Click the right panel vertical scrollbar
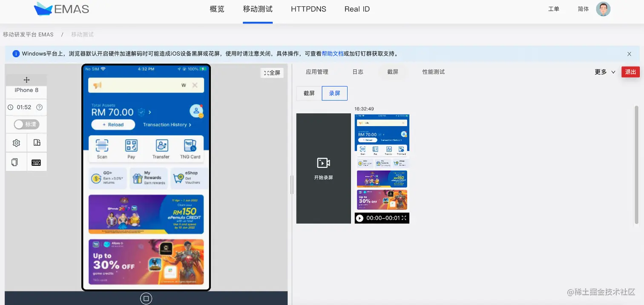 (636, 165)
